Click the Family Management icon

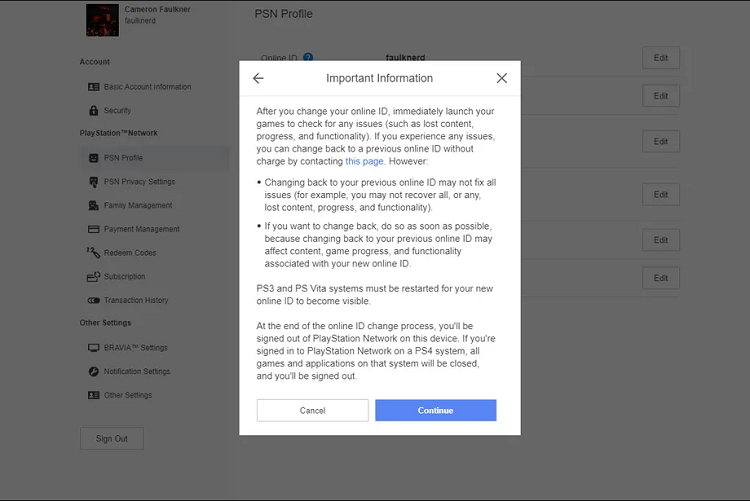[x=93, y=205]
